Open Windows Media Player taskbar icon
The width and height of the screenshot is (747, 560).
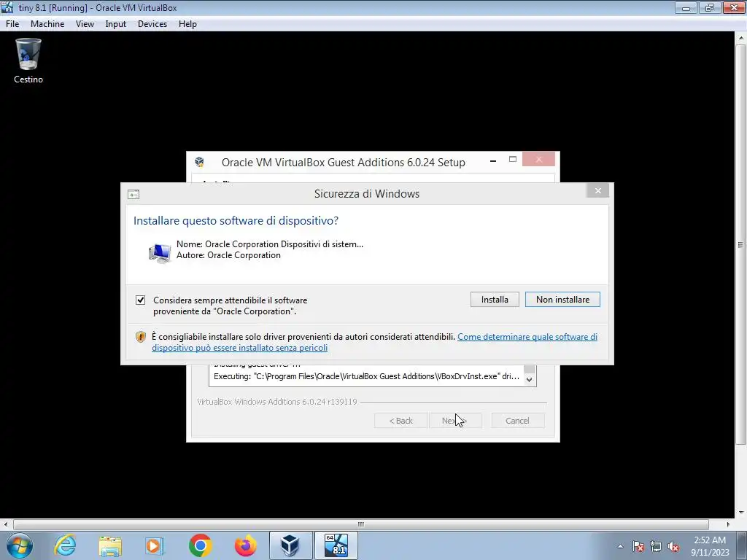(x=155, y=545)
